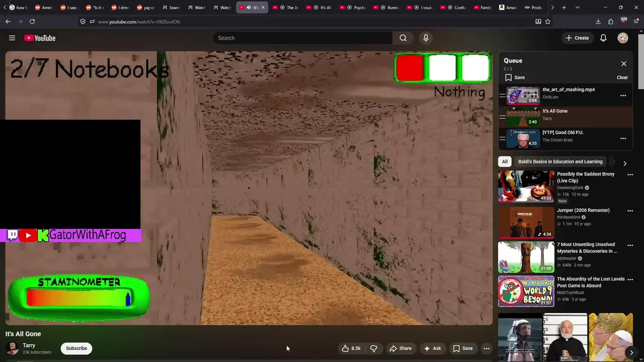List all tabs dropdown
This screenshot has width=644, height=362.
[578, 8]
